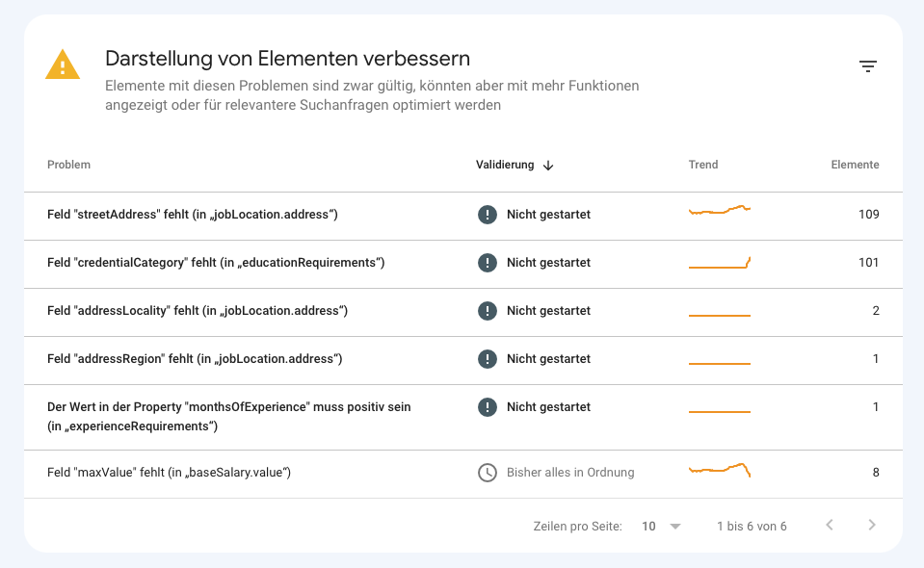Image resolution: width=924 pixels, height=568 pixels.
Task: Open the credentialCategory missing field issue
Action: 216,263
